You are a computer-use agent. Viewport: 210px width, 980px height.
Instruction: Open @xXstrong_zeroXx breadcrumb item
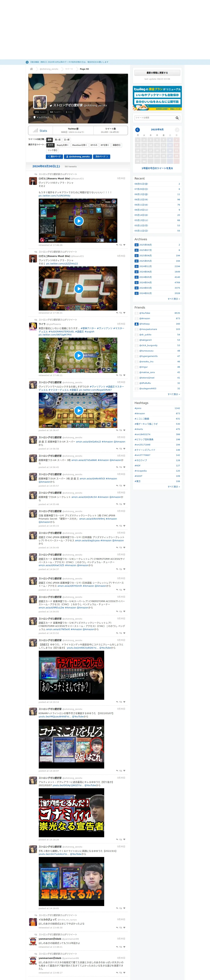[x=49, y=69]
